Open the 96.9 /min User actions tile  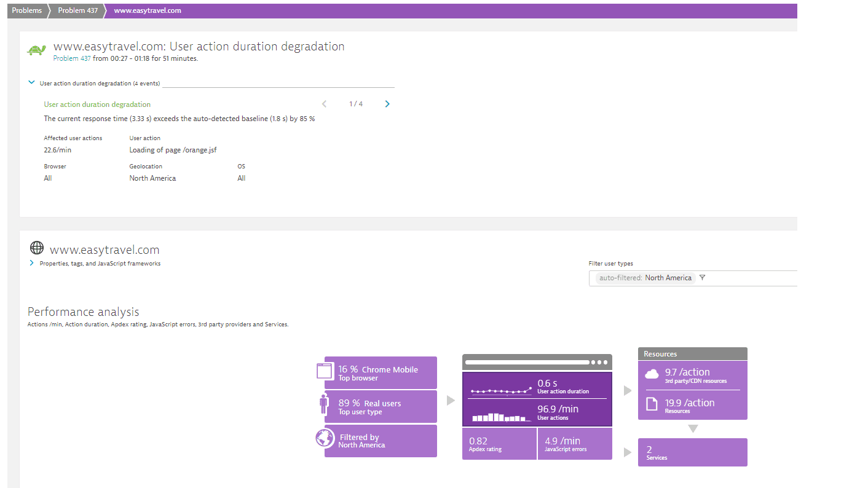click(x=537, y=412)
